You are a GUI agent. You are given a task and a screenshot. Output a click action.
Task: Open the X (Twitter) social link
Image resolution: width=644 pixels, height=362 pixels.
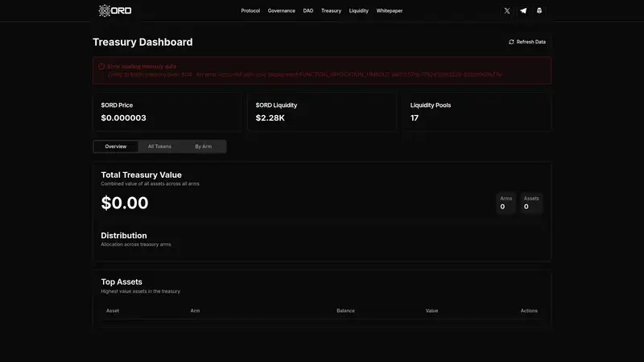(x=507, y=10)
